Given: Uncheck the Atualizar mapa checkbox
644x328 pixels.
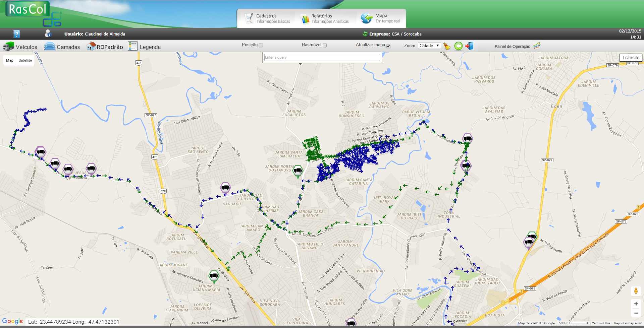Looking at the screenshot, I should click(388, 46).
